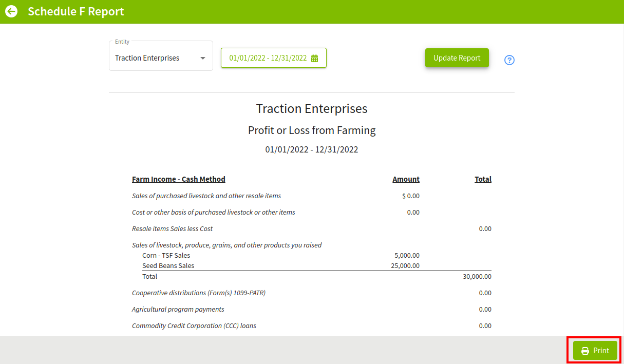Click the Total column header
The height and width of the screenshot is (364, 624).
(483, 179)
